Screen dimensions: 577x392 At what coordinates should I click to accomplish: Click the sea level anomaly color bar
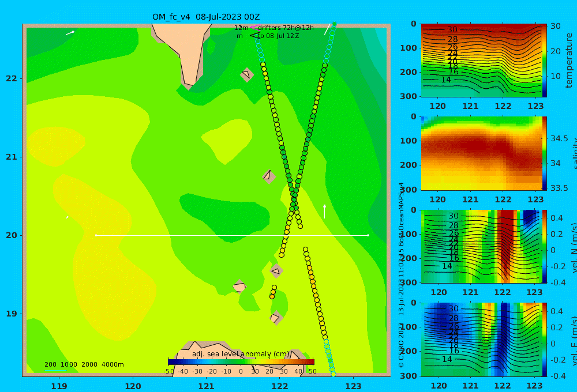241,362
